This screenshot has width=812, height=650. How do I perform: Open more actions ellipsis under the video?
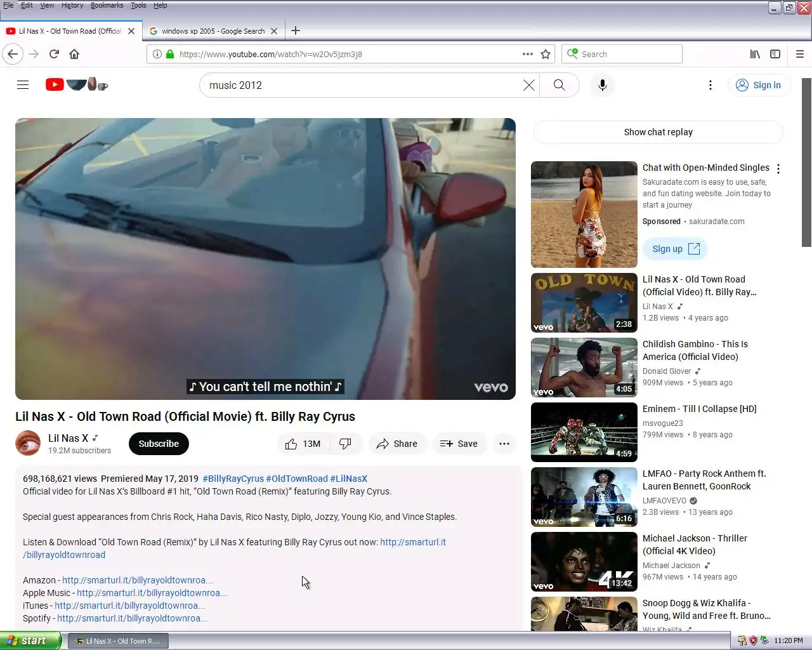[x=504, y=444]
